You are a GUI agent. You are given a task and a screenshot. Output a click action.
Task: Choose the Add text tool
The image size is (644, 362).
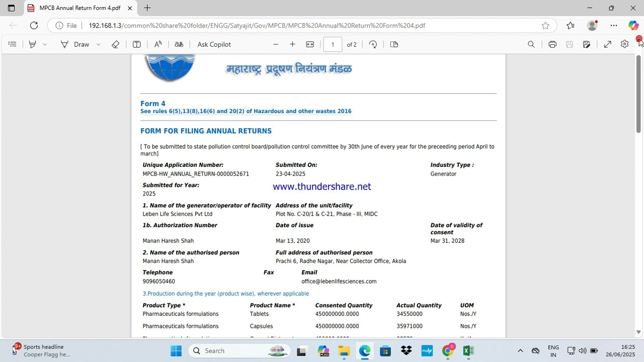pos(136,44)
